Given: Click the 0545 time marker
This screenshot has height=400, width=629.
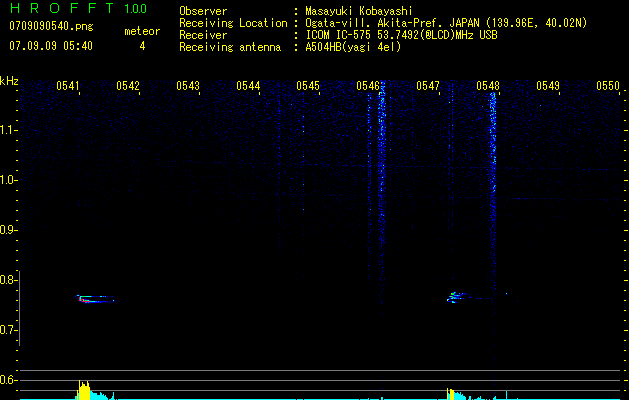Looking at the screenshot, I should [x=308, y=86].
